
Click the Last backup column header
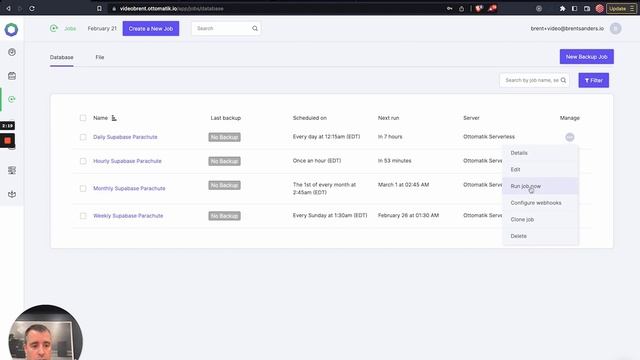tap(226, 118)
